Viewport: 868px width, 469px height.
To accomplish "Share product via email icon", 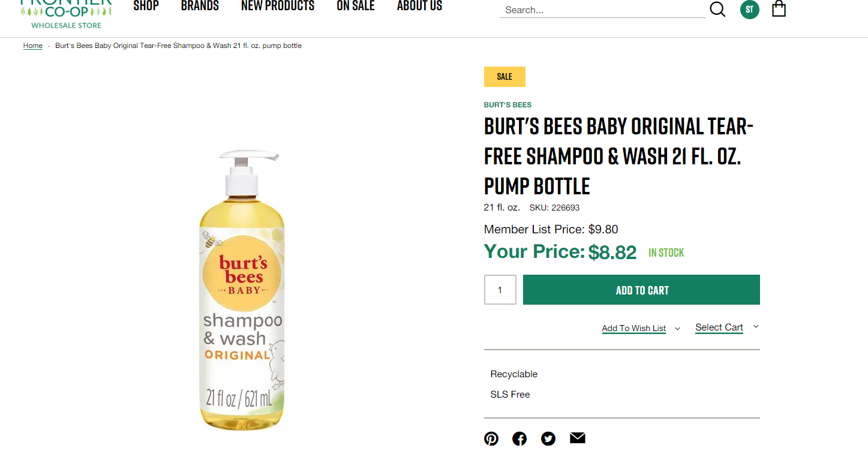I will [x=577, y=438].
